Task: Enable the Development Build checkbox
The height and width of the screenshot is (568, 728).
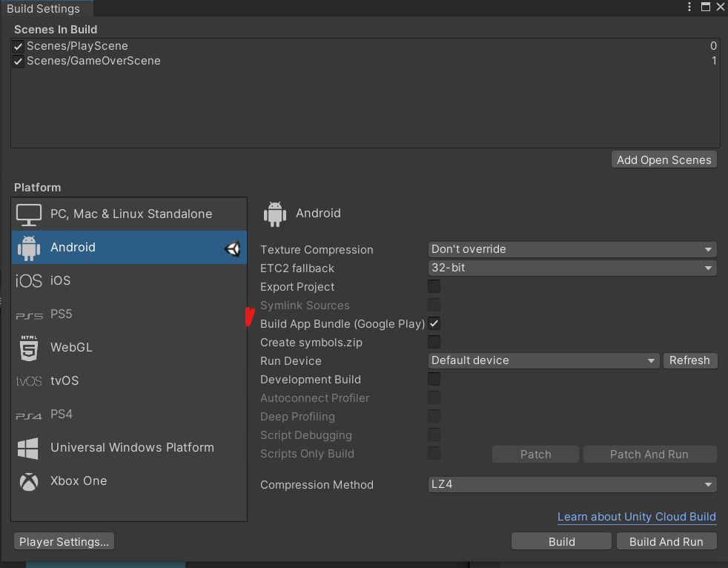Action: coord(434,380)
